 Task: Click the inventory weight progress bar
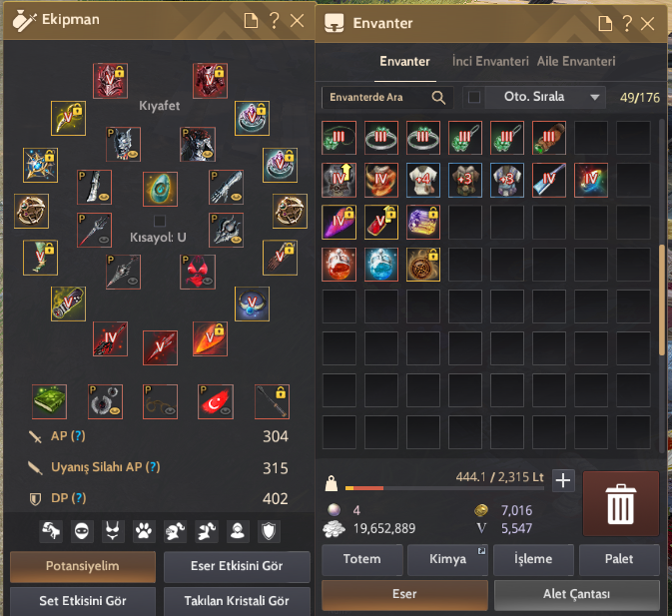(x=444, y=488)
